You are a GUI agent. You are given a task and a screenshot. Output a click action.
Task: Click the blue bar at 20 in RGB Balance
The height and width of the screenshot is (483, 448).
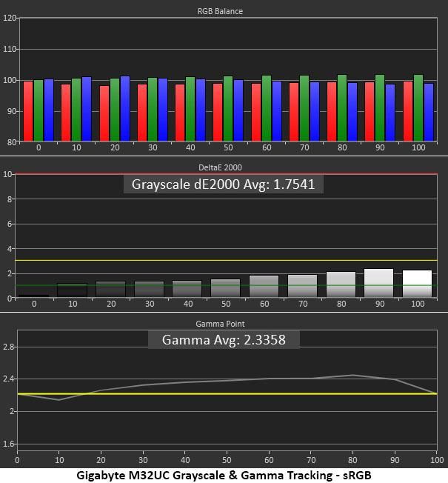point(125,109)
